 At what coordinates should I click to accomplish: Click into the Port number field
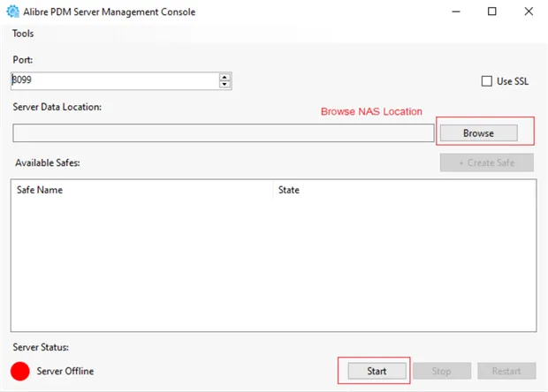[115, 80]
